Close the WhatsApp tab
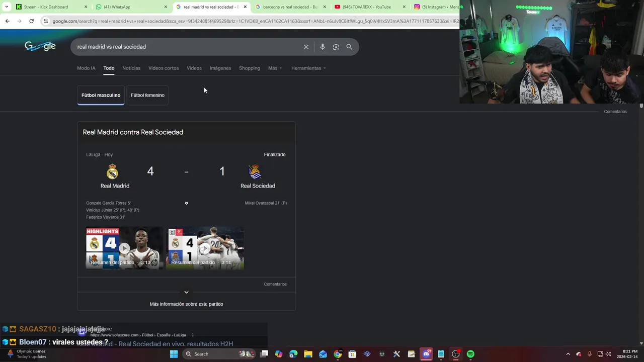Screen dimensions: 644x362 pos(166,7)
